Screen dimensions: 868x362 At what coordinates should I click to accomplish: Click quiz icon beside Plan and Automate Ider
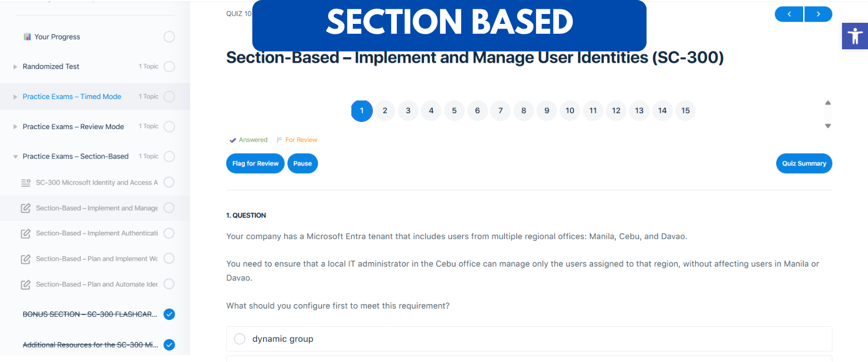click(25, 284)
